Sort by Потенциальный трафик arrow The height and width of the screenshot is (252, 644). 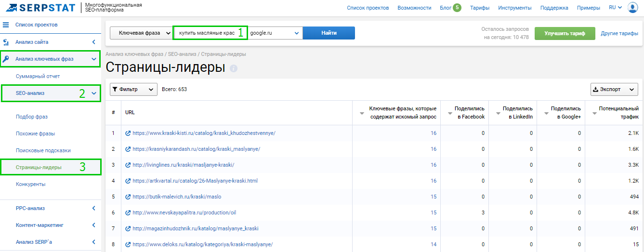pyautogui.click(x=594, y=113)
